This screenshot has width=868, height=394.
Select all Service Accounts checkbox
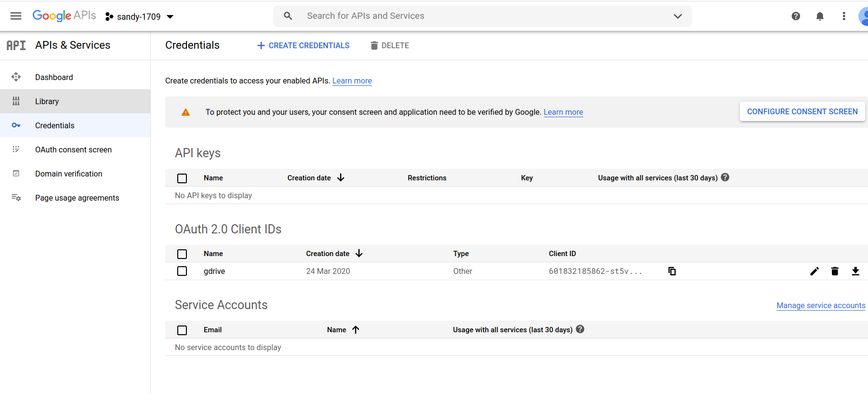(182, 330)
